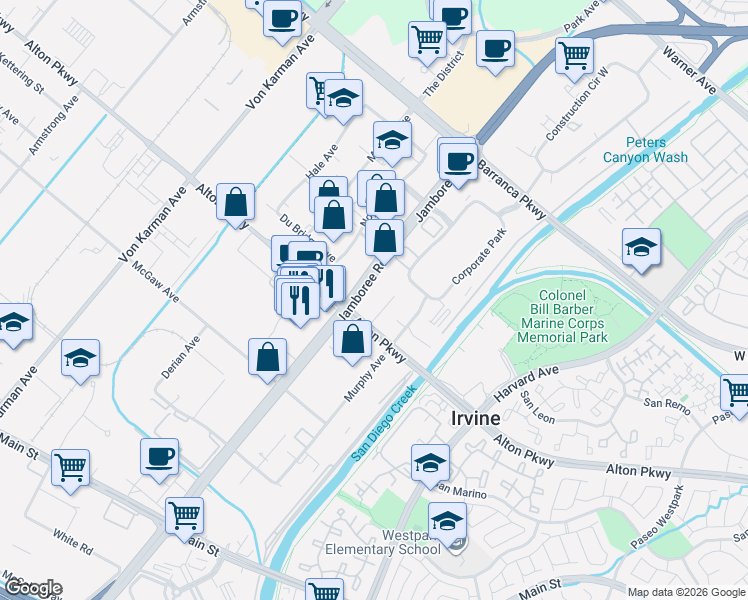Open the school marker near Von Karman and Hale Ave

pyautogui.click(x=343, y=98)
